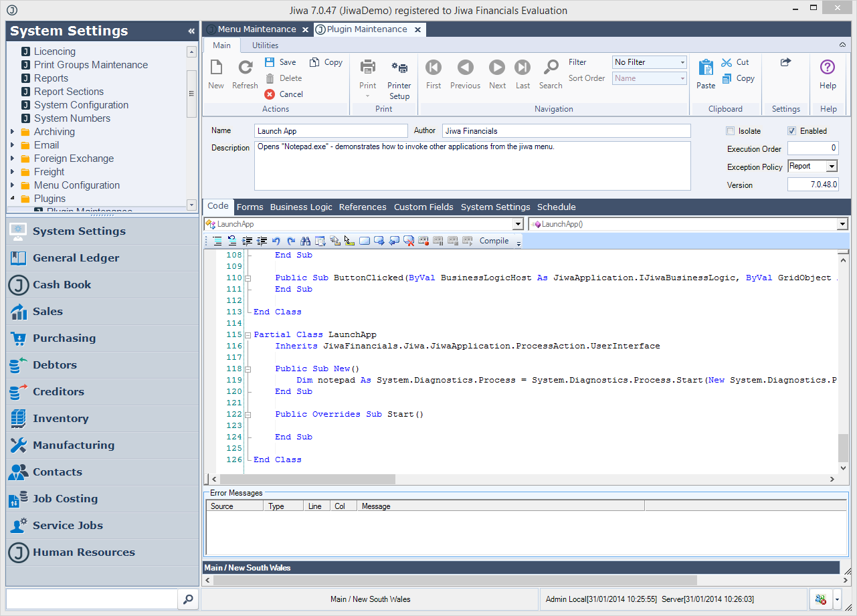The width and height of the screenshot is (857, 616).
Task: Open the Business Logic tab
Action: click(301, 207)
